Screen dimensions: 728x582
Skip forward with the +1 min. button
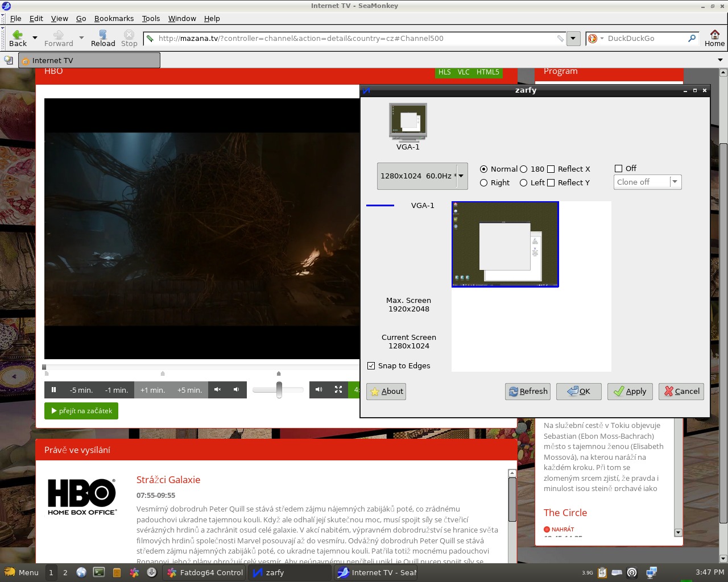point(153,390)
